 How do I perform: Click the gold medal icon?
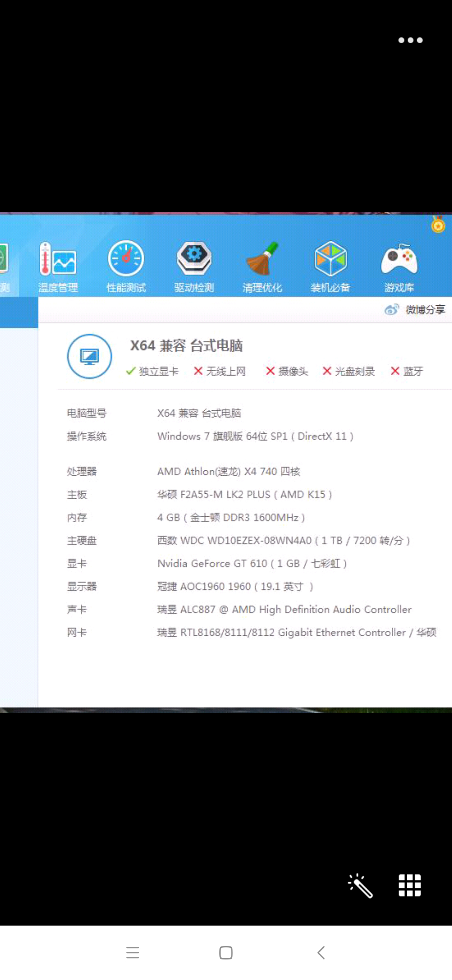(438, 225)
